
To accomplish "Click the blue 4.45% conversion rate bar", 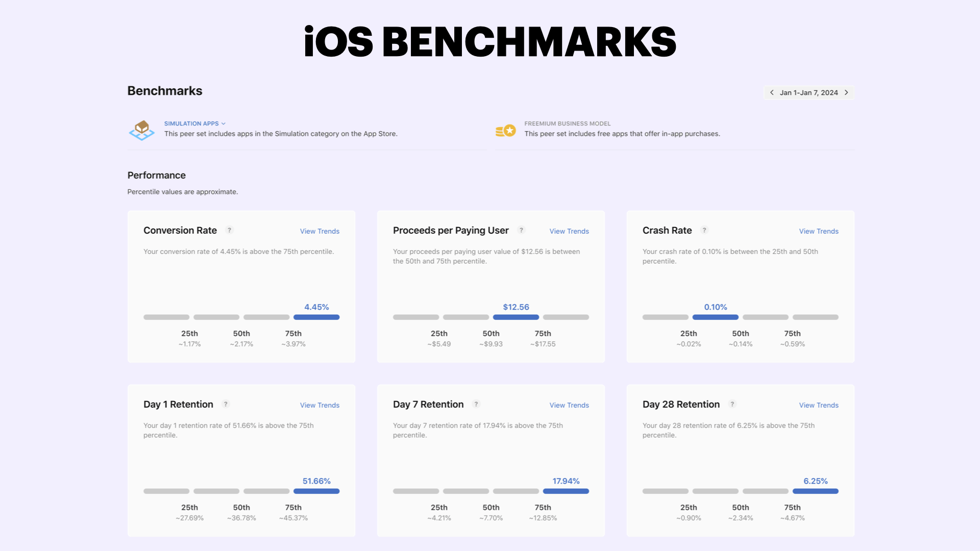I will (316, 317).
